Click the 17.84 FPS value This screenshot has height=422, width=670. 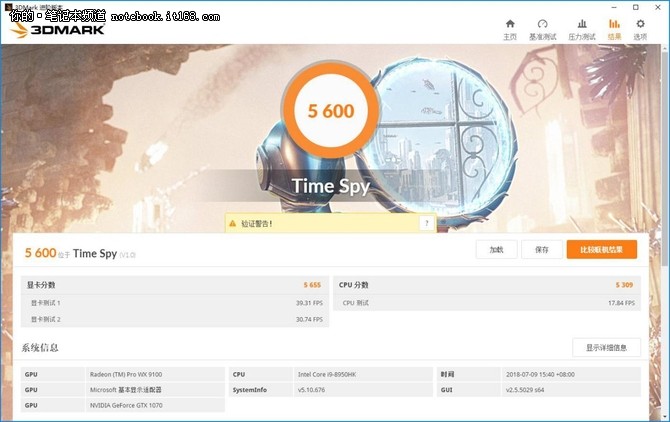(621, 303)
